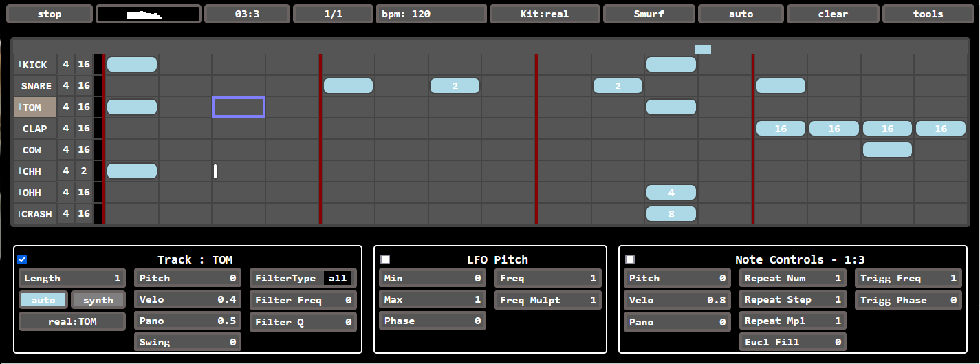Click the waveform display in top bar
980x364 pixels.
pyautogui.click(x=149, y=14)
